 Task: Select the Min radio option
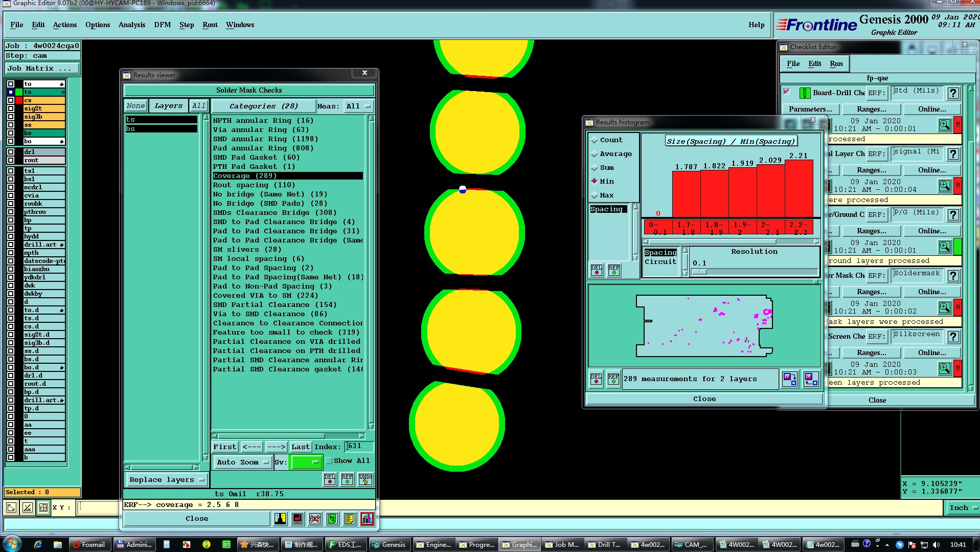pyautogui.click(x=595, y=182)
